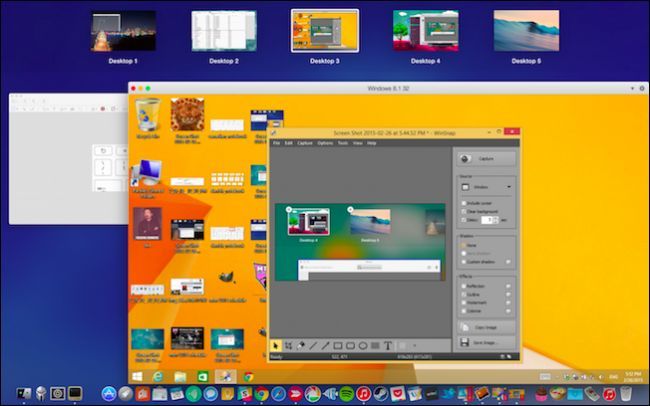650x406 pixels.
Task: Open Safari from the Mac dock
Action: tap(279, 394)
